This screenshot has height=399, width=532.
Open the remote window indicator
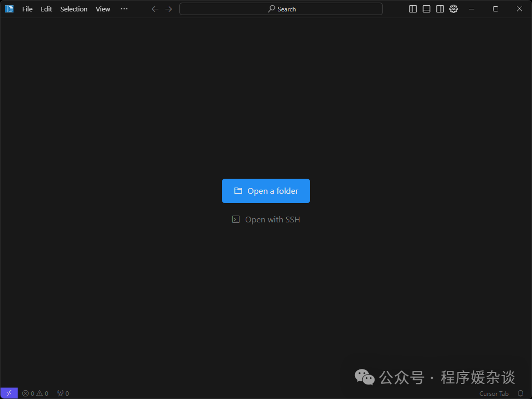point(9,393)
